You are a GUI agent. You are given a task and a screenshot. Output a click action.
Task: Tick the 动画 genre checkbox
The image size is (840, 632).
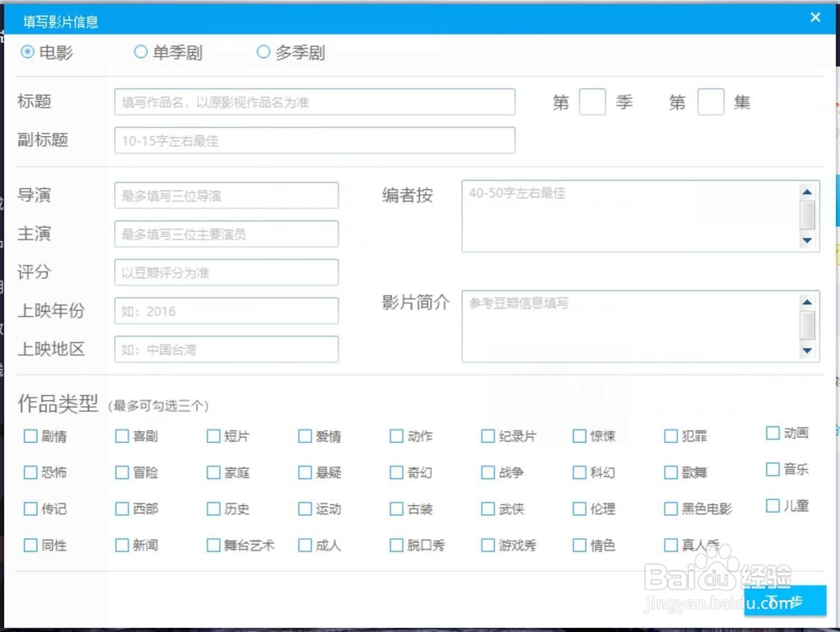[x=773, y=433]
